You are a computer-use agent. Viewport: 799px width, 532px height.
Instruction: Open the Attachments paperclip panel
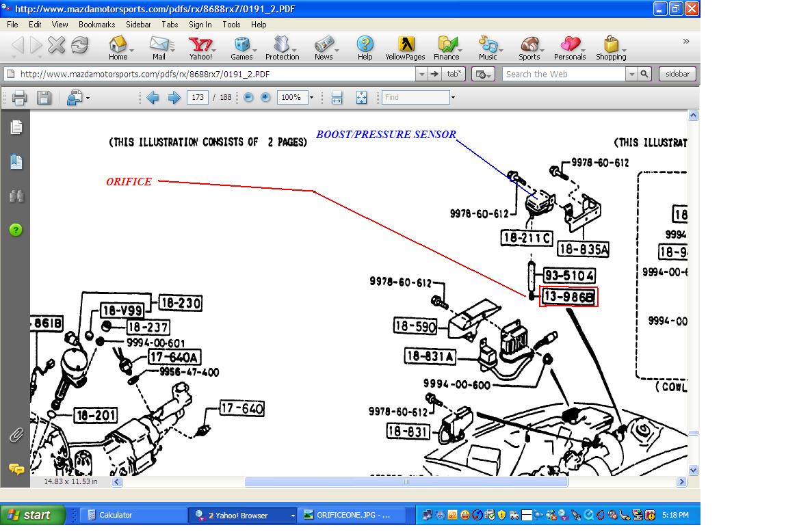tap(16, 435)
